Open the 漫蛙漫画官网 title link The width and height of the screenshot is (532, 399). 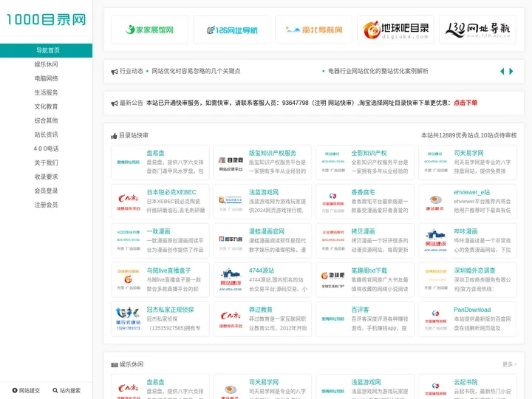click(x=267, y=231)
